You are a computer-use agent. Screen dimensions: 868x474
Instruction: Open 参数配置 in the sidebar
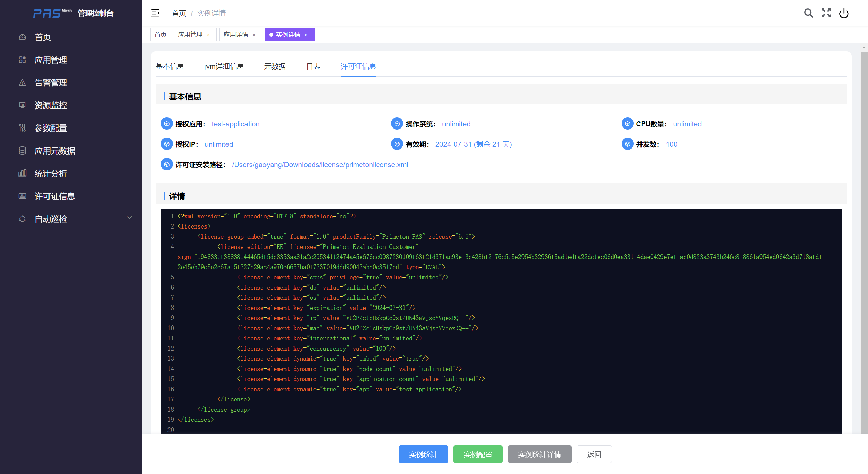[51, 128]
